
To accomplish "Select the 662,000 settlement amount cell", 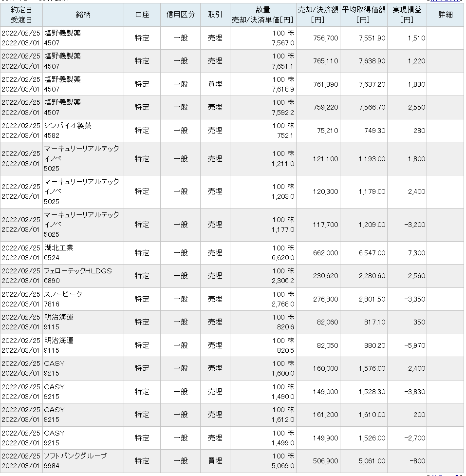I will tap(318, 253).
